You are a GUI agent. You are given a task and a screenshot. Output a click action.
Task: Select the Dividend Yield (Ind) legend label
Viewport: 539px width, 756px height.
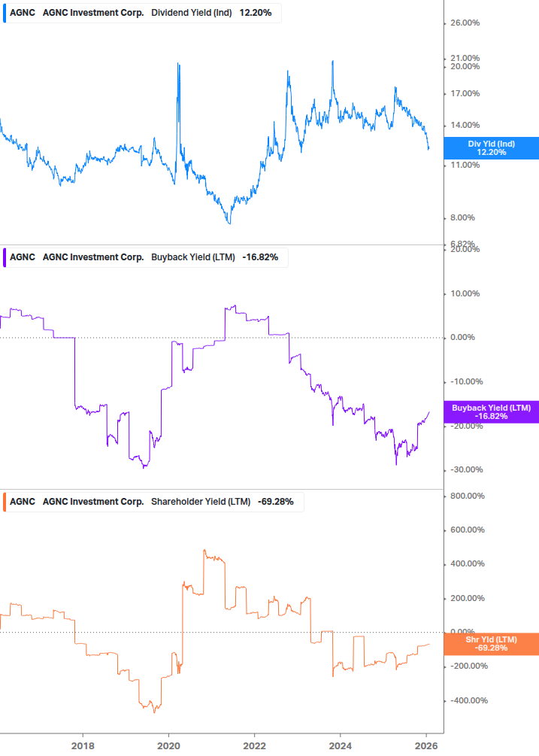(192, 13)
